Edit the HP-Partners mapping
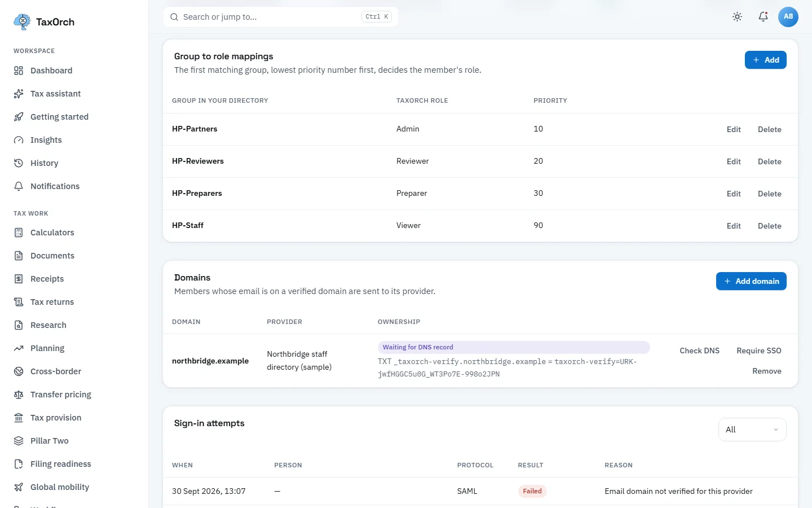The image size is (812, 508). [x=734, y=129]
